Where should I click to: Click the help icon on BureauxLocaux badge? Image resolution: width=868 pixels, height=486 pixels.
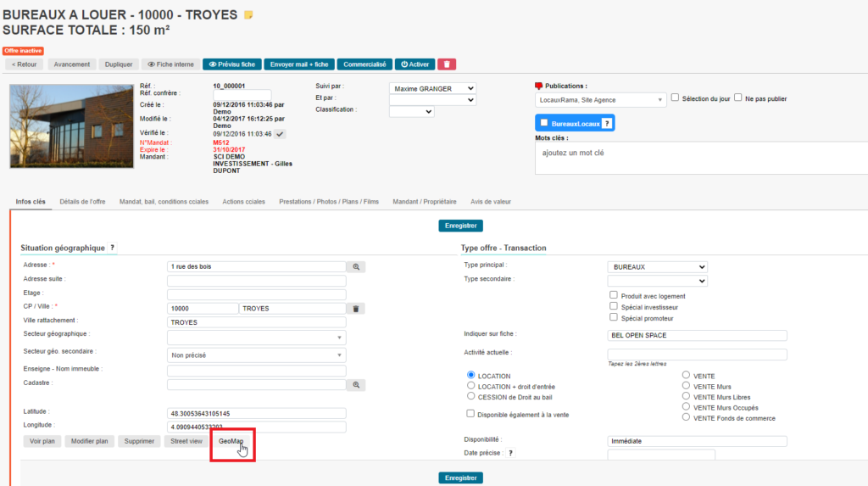click(606, 124)
